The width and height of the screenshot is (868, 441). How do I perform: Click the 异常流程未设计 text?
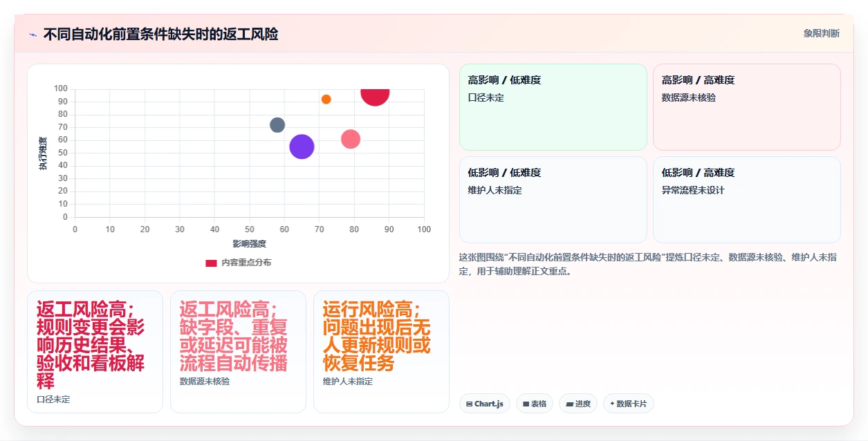pos(693,191)
